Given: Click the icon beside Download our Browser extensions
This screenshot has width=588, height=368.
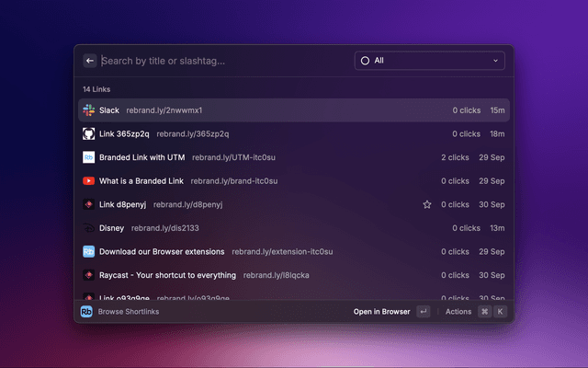Looking at the screenshot, I should (x=89, y=251).
